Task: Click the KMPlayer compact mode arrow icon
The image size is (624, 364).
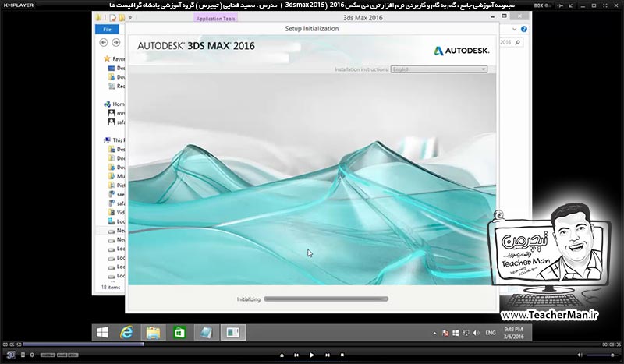Action: pyautogui.click(x=571, y=5)
